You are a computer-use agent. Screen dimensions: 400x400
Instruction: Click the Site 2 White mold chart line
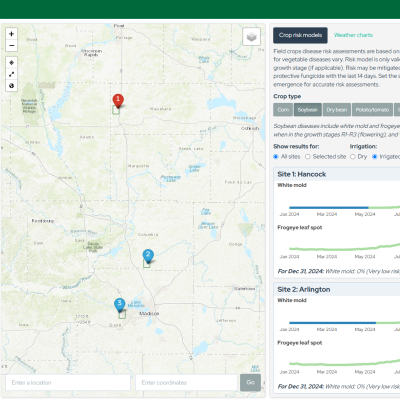pyautogui.click(x=344, y=323)
